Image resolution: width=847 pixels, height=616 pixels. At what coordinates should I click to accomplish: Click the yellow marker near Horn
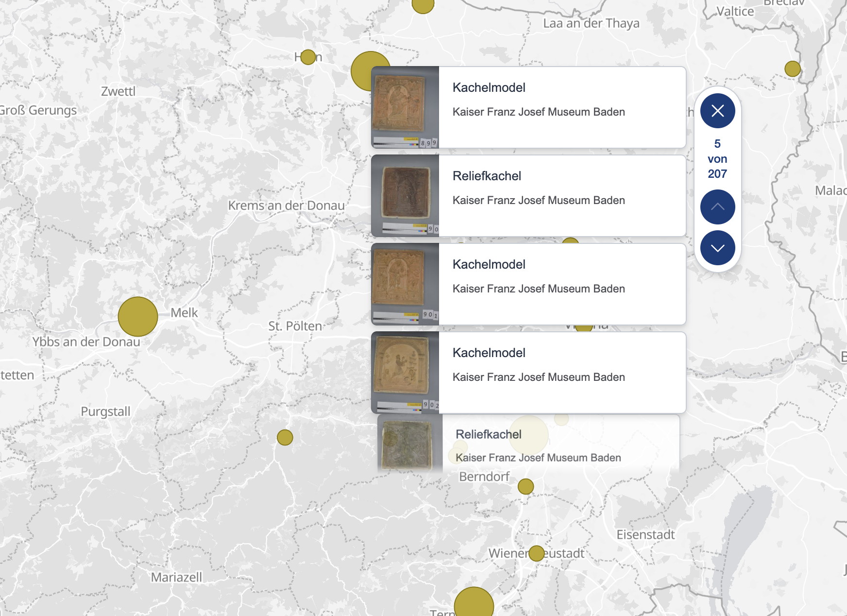(x=306, y=57)
